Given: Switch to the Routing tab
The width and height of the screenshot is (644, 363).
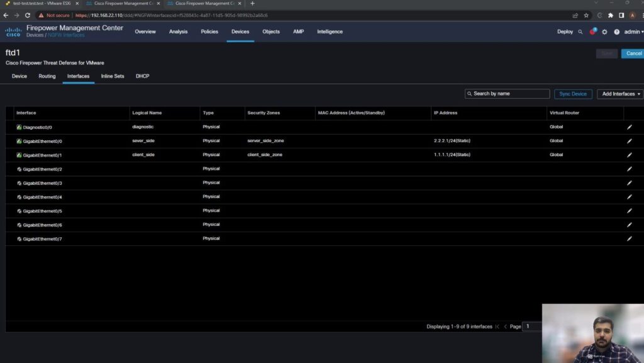Looking at the screenshot, I should click(x=47, y=76).
